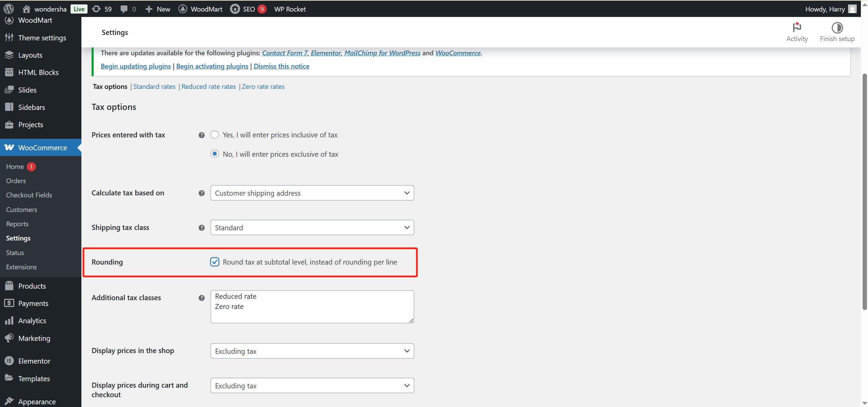Open the Shipping tax class dropdown
This screenshot has width=868, height=407.
[312, 227]
